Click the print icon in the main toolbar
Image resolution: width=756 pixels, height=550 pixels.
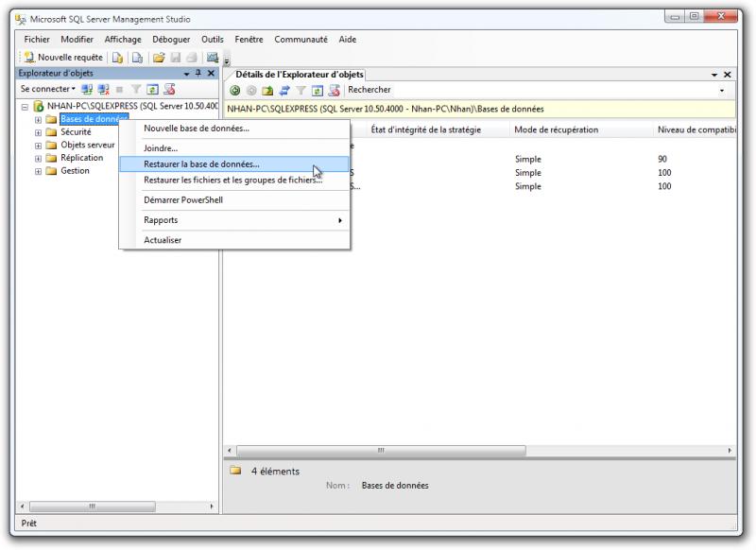[x=192, y=58]
